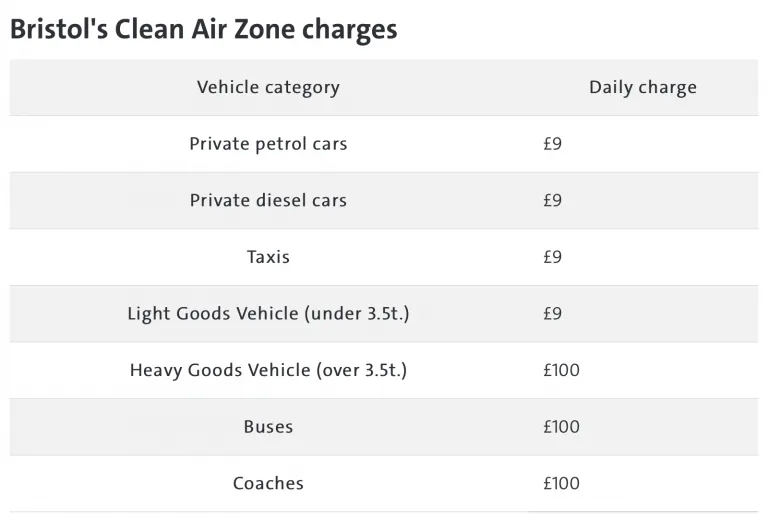Select the Coaches category cell
Screen dimensions: 768x519
(x=268, y=484)
